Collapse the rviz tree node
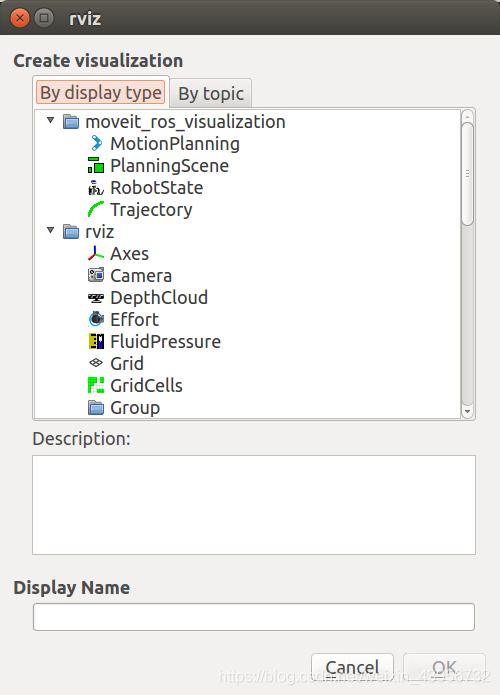 [51, 230]
